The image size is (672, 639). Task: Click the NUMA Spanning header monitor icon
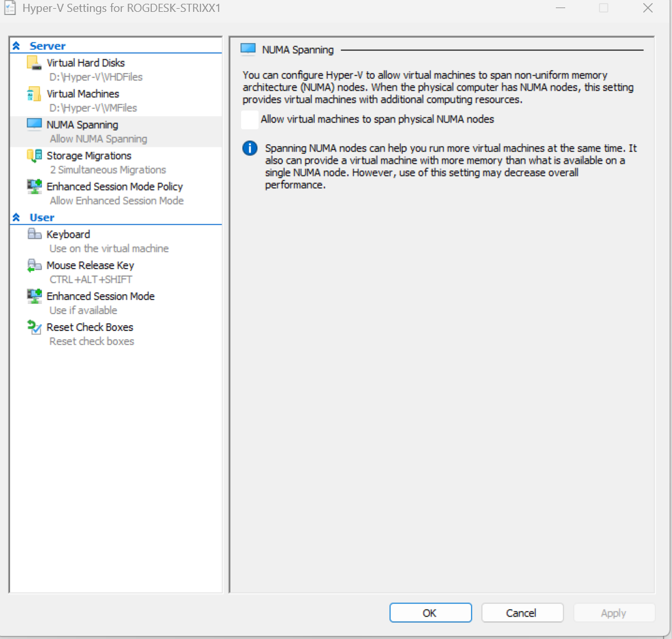point(248,49)
